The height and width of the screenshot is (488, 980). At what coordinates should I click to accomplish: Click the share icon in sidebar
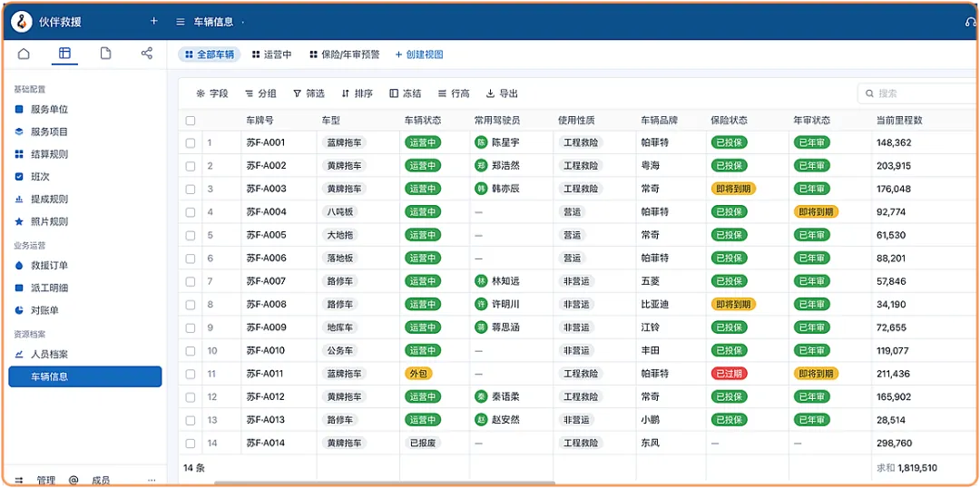click(146, 54)
